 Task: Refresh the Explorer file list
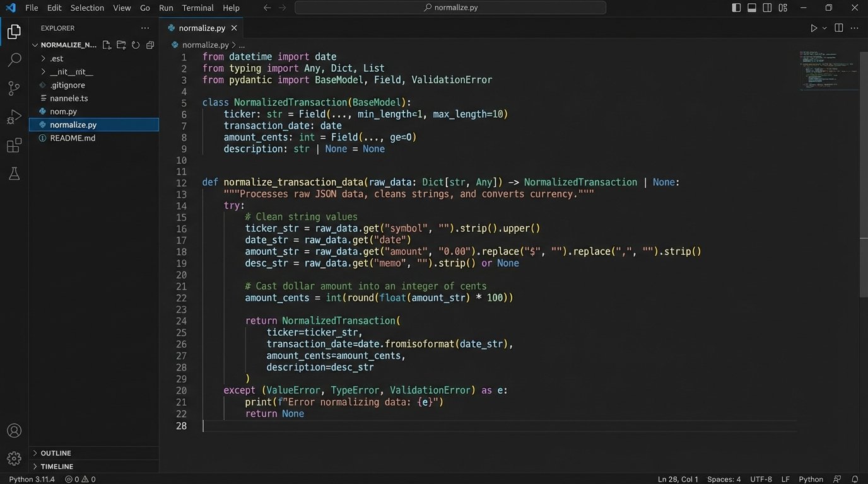point(135,45)
